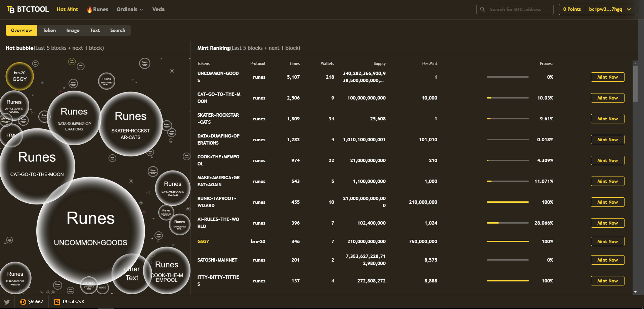This screenshot has height=309, width=644.
Task: Click the $65667 price text
Action: (36, 302)
